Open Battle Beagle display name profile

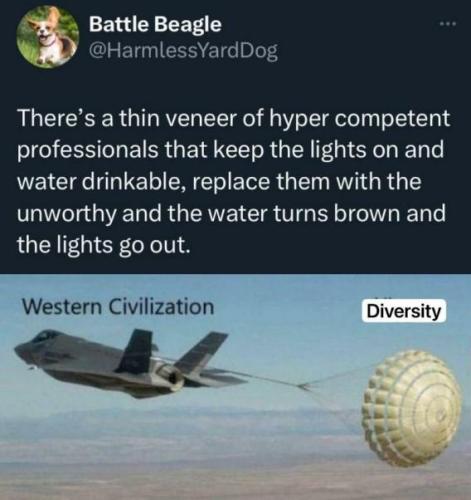(x=155, y=24)
